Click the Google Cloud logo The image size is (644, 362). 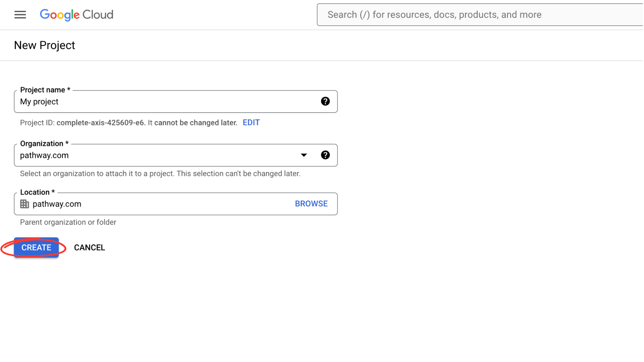[76, 15]
